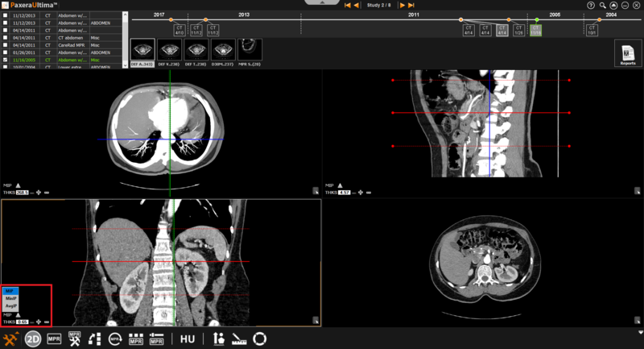Viewport: 644px width, 349px height.
Task: Choose MinIP from the projection dropdown
Action: [11, 298]
